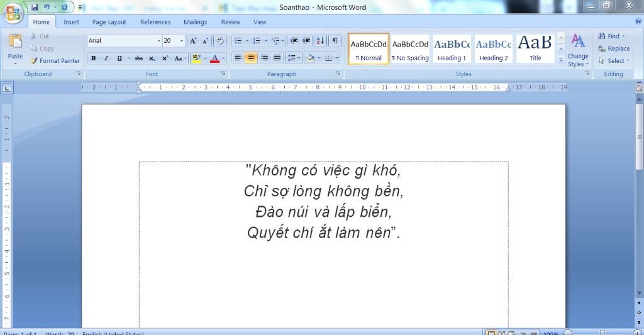This screenshot has width=644, height=335.
Task: Open the Insert ribbon tab
Action: pyautogui.click(x=72, y=22)
